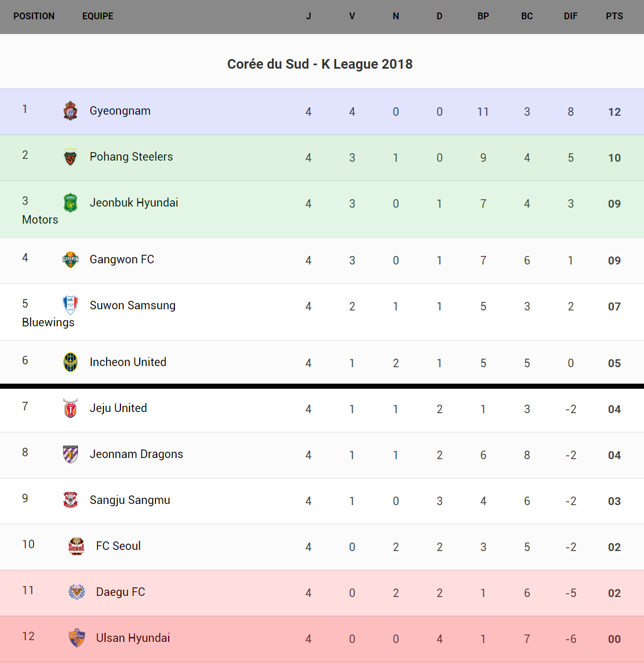644x664 pixels.
Task: Click the EQUIPE column header
Action: tap(98, 16)
